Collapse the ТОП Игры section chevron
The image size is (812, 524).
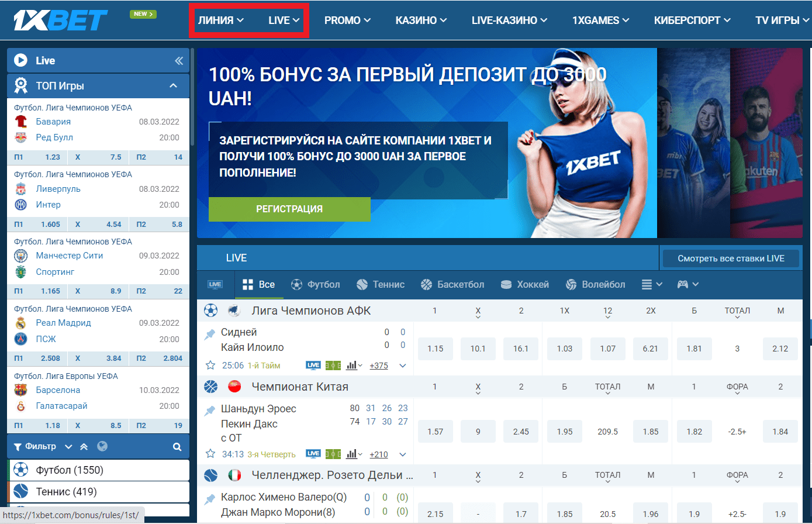173,86
